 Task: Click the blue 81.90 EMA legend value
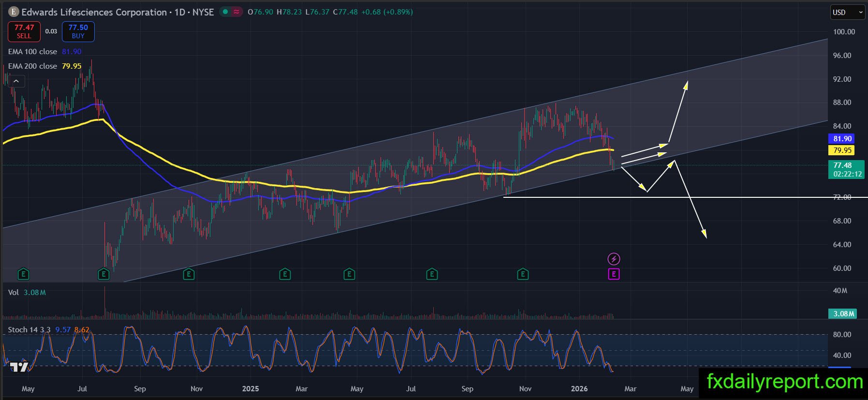click(x=72, y=51)
